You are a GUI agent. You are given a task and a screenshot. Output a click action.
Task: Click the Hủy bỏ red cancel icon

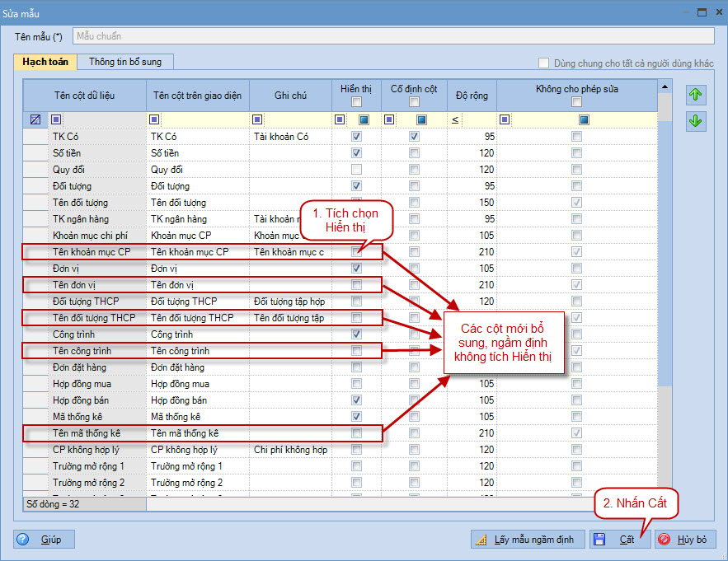point(665,540)
